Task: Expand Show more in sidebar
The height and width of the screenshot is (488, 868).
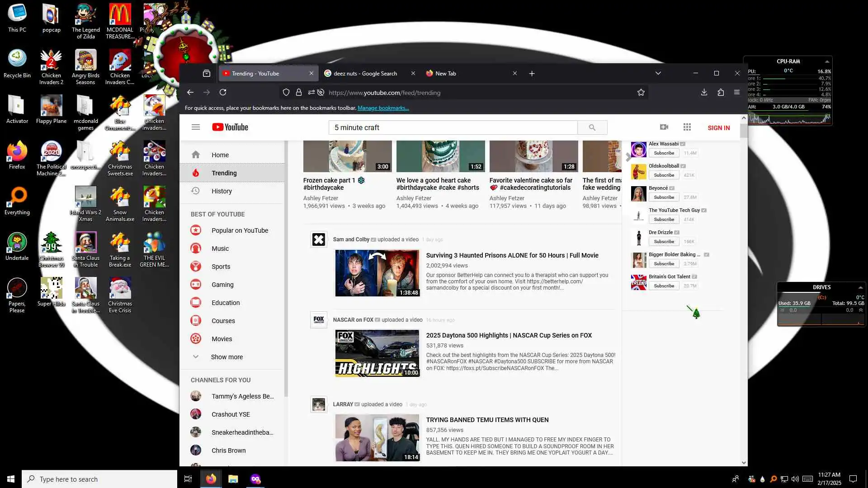Action: [x=226, y=357]
